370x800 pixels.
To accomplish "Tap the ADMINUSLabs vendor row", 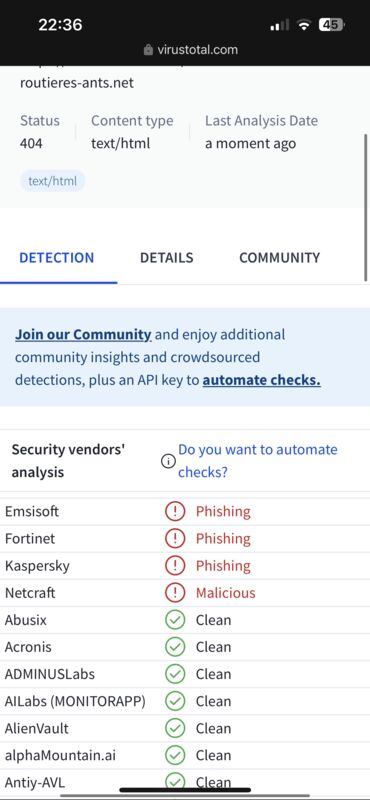I will 185,674.
